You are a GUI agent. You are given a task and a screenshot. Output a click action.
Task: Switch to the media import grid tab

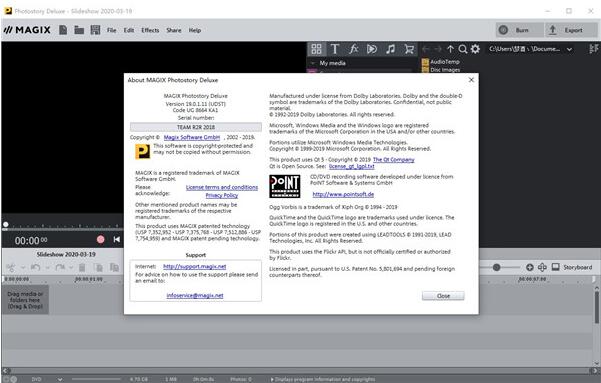point(316,49)
